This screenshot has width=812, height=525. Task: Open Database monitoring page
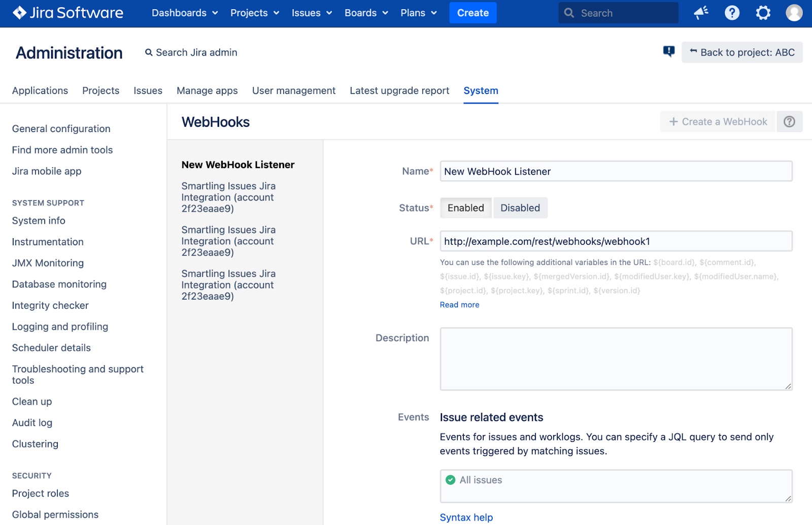click(59, 284)
